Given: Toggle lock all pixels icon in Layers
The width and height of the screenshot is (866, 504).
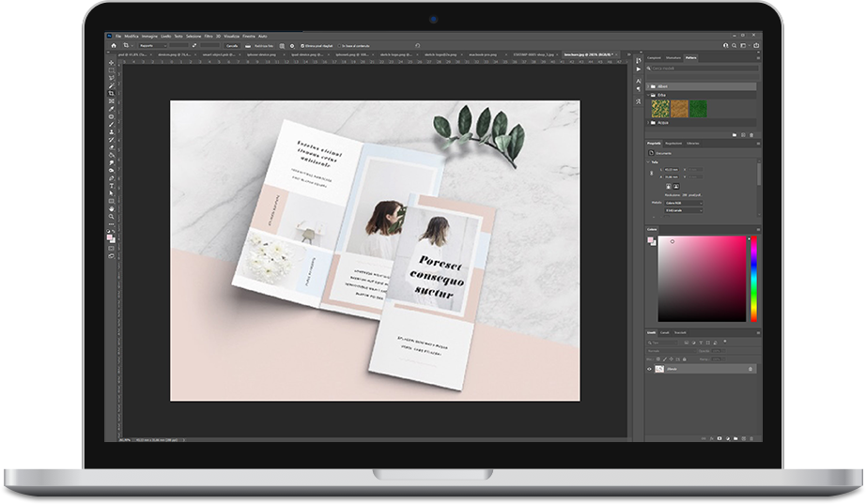Looking at the screenshot, I should pyautogui.click(x=685, y=359).
